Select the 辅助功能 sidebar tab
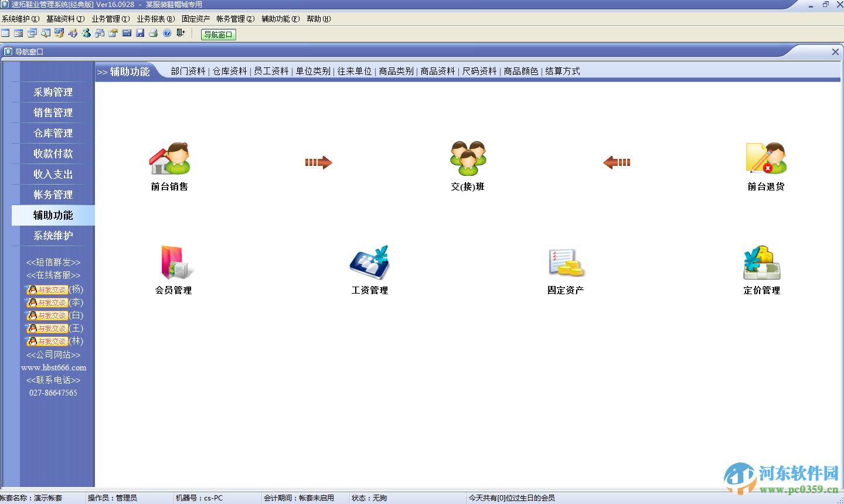 coord(53,215)
